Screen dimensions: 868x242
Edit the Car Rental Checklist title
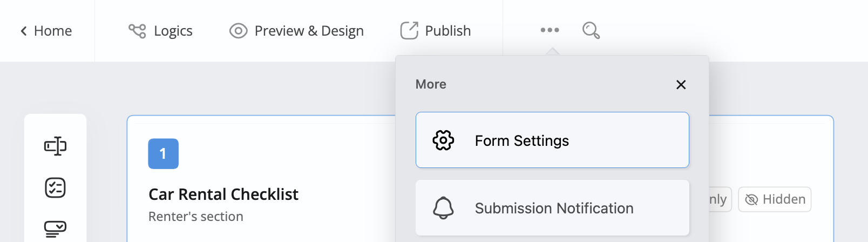coord(223,194)
